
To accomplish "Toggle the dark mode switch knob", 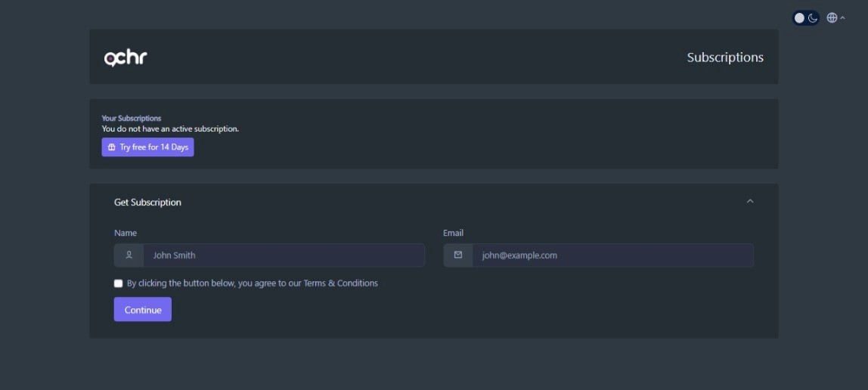I will tap(800, 18).
